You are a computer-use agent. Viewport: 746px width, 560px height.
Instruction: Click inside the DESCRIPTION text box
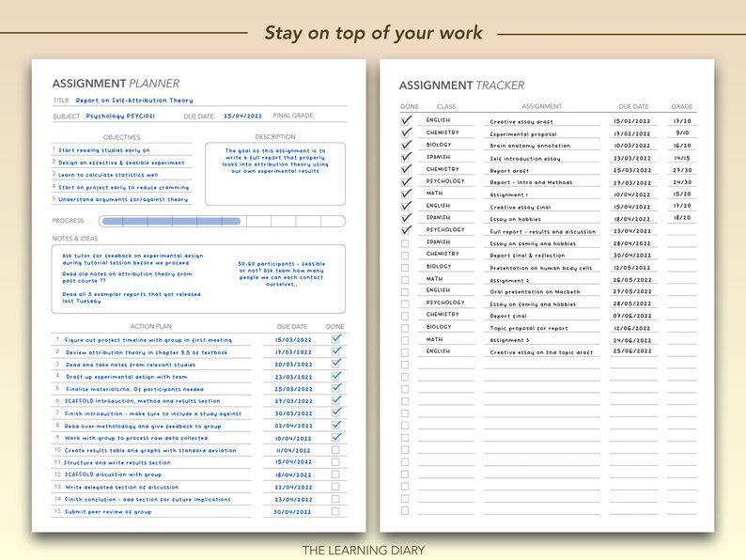[275, 174]
